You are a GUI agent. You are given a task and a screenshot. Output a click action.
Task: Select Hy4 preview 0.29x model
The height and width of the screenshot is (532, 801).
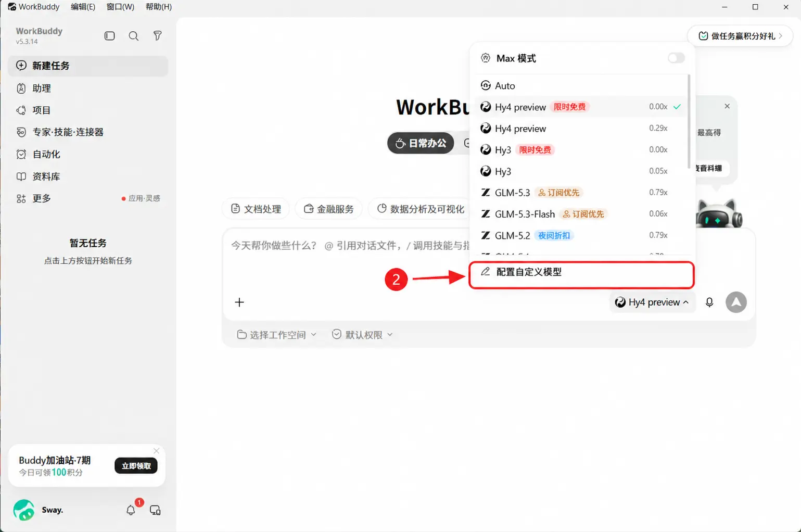[581, 128]
